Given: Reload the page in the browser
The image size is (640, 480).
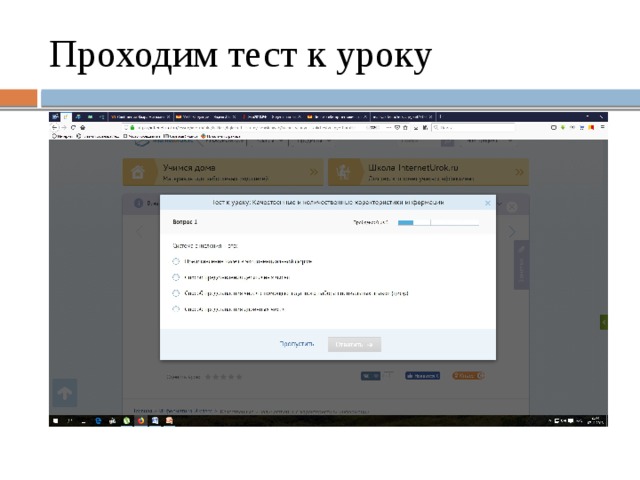Looking at the screenshot, I should tap(73, 128).
